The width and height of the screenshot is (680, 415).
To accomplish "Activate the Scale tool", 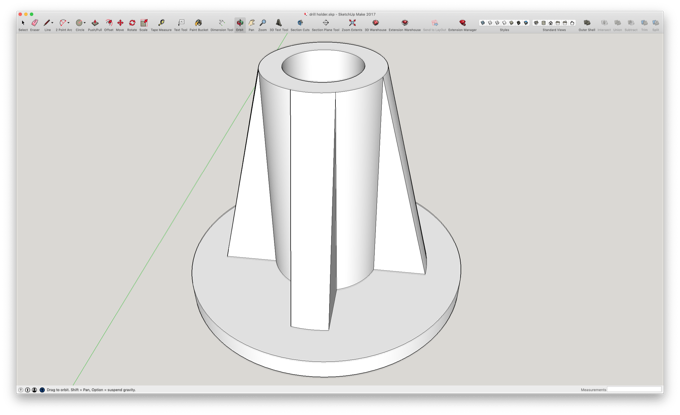I will [144, 23].
